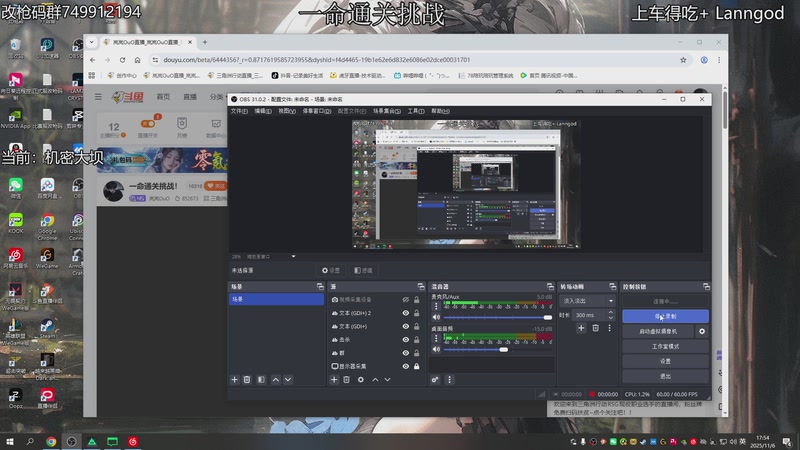Hide the 群 source with its eye icon
The image size is (800, 450).
(x=406, y=353)
